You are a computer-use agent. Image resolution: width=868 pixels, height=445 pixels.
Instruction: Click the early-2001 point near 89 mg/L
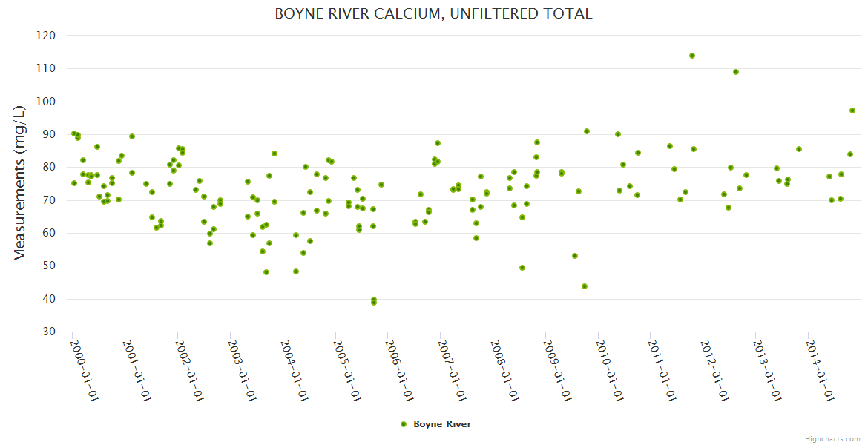coord(132,136)
